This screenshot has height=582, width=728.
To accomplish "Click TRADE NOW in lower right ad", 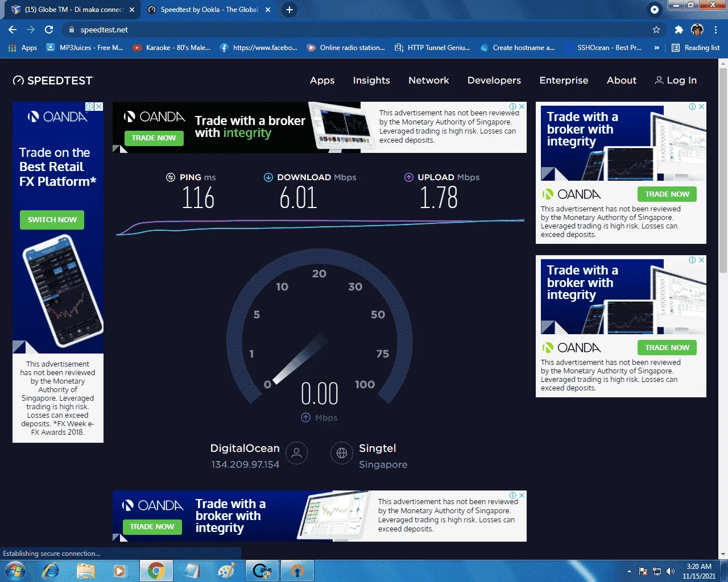I will point(667,348).
